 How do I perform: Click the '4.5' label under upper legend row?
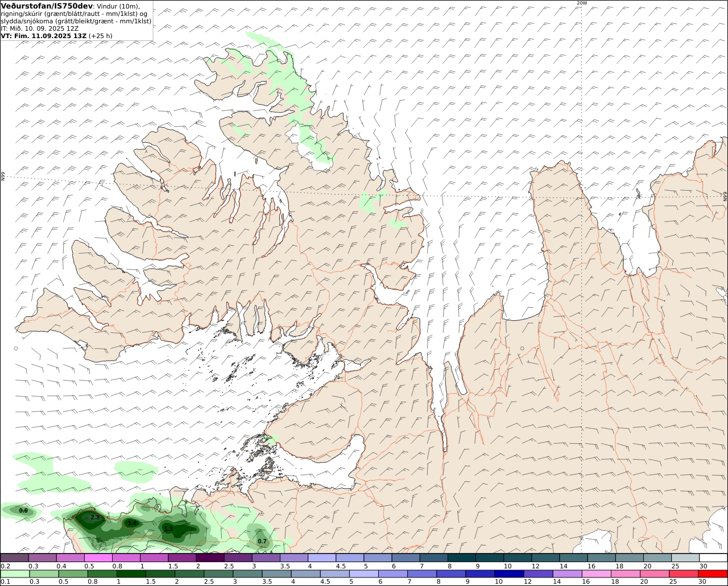(341, 566)
